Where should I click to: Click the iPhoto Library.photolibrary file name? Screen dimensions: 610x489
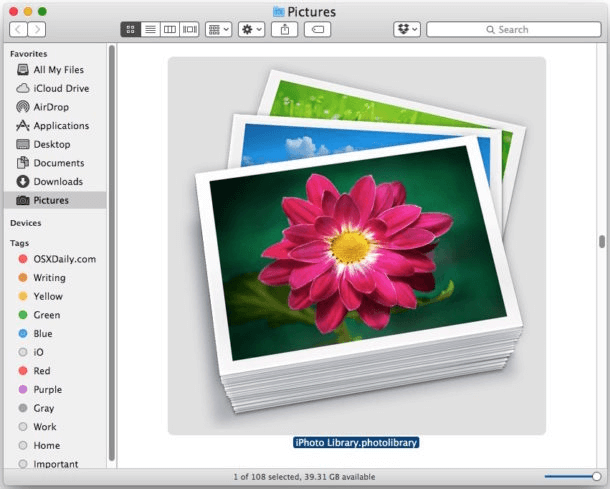pyautogui.click(x=356, y=443)
